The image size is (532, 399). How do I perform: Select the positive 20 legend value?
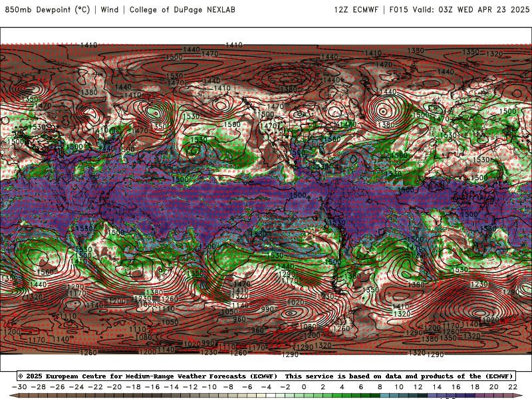494,387
